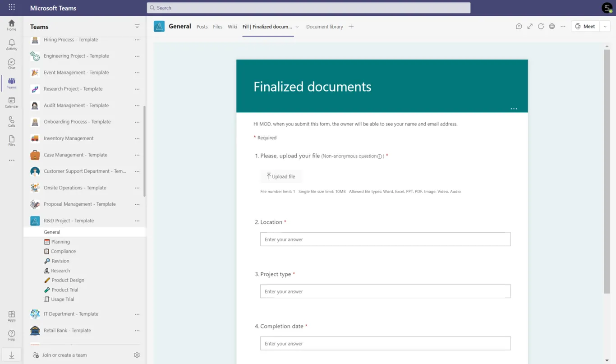Open more options for Proposal Management - Template
616x364 pixels.
coord(137,204)
